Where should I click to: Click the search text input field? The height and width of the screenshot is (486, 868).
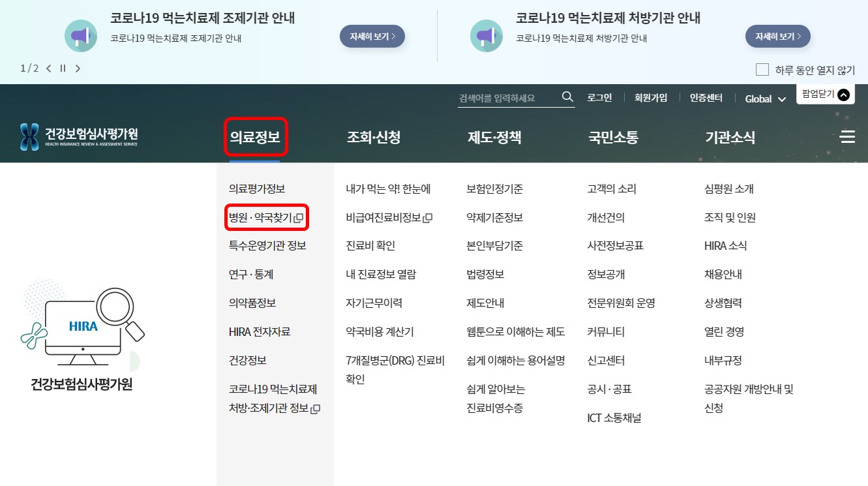coord(502,97)
